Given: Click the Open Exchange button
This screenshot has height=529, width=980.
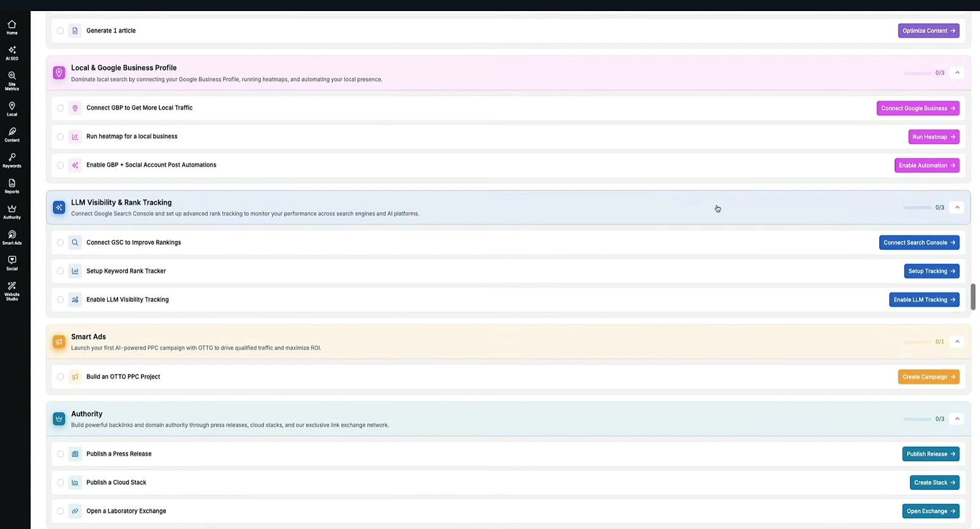Looking at the screenshot, I should coord(931,511).
